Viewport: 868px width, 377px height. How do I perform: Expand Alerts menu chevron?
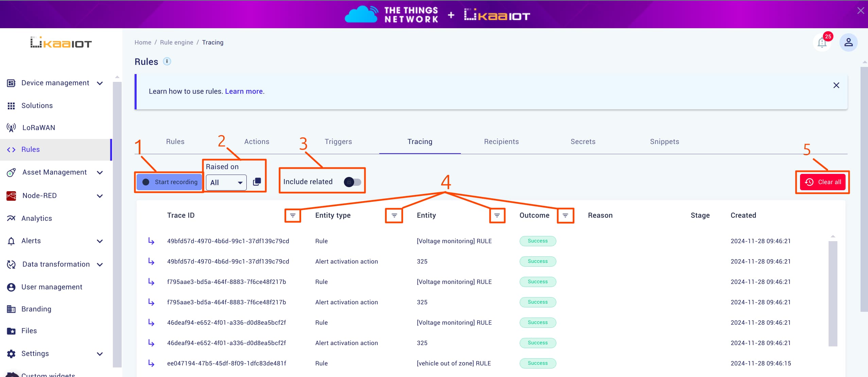click(x=100, y=241)
